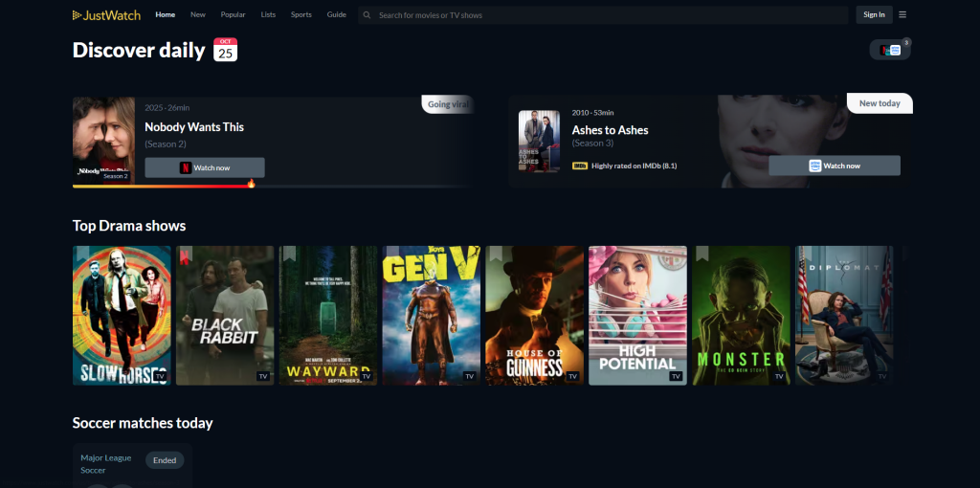Open the Lists tab
This screenshot has width=980, height=488.
point(268,15)
